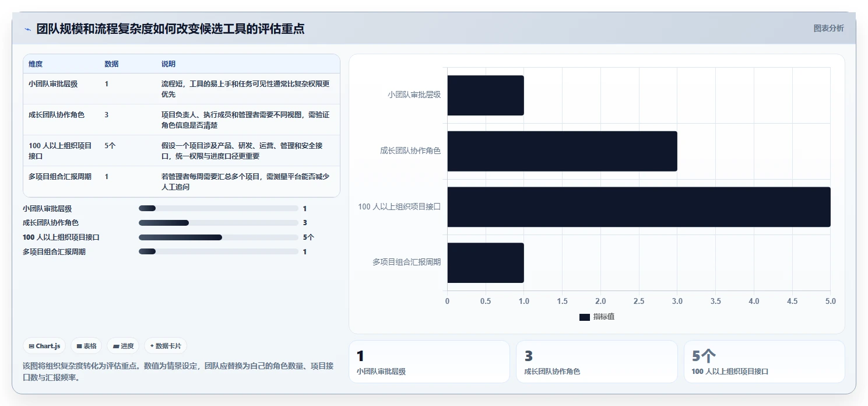Viewport: 868px width, 406px height.
Task: Click the 进度 tag chip
Action: point(123,346)
